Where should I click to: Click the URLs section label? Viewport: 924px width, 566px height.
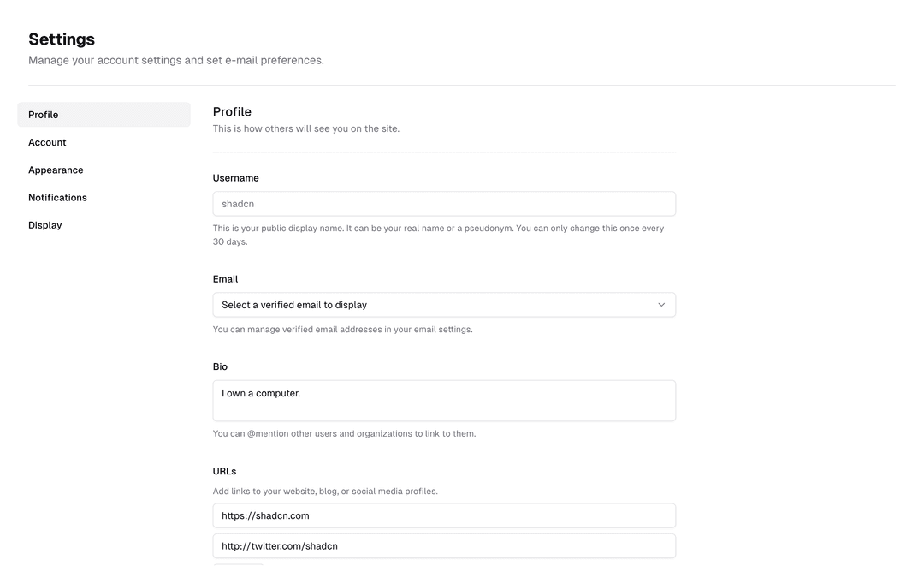[224, 470]
